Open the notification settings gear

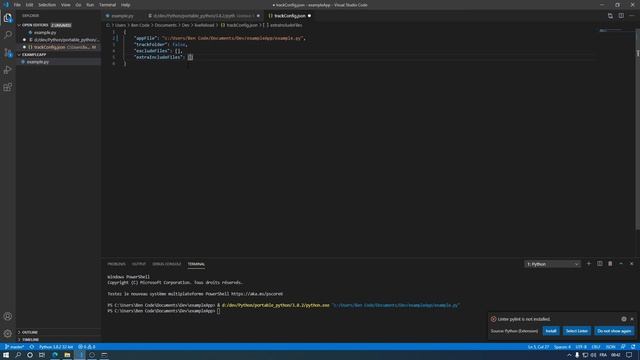tap(624, 319)
